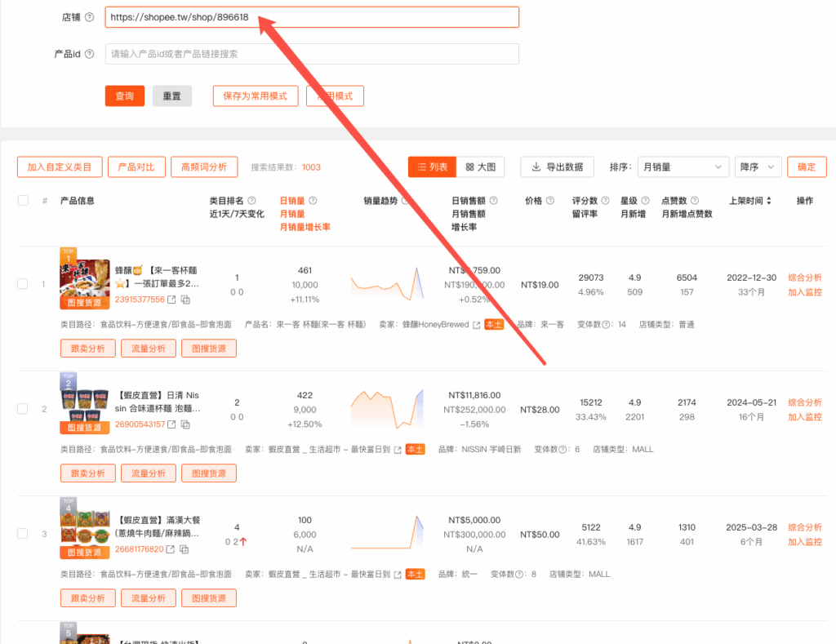The height and width of the screenshot is (644, 836).
Task: Switch to 列表 list view tab
Action: tap(432, 167)
